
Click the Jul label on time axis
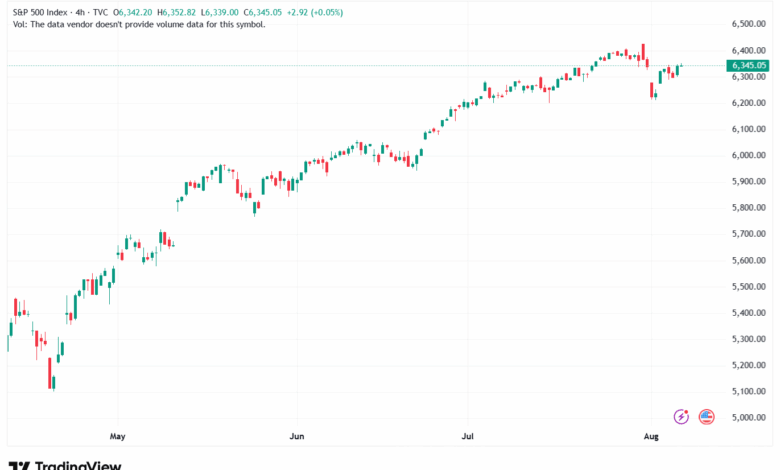[x=467, y=437]
